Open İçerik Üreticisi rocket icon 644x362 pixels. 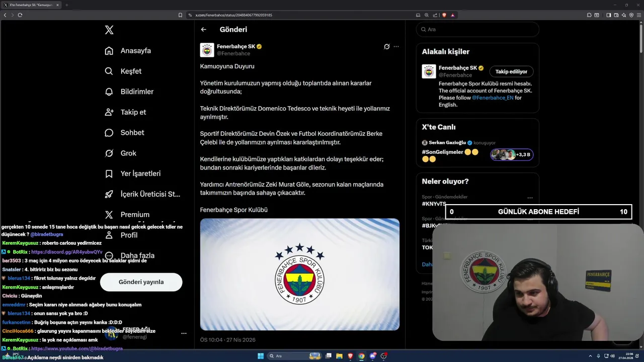pyautogui.click(x=109, y=194)
